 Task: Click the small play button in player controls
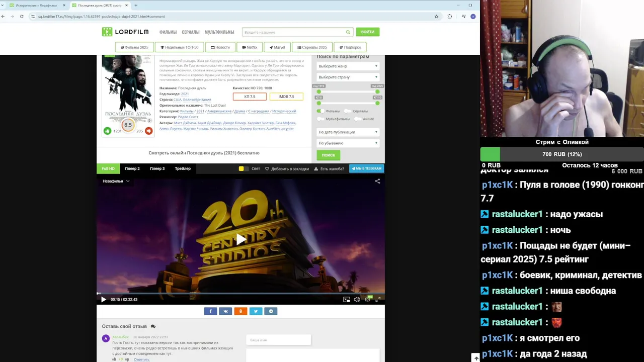coord(104,299)
